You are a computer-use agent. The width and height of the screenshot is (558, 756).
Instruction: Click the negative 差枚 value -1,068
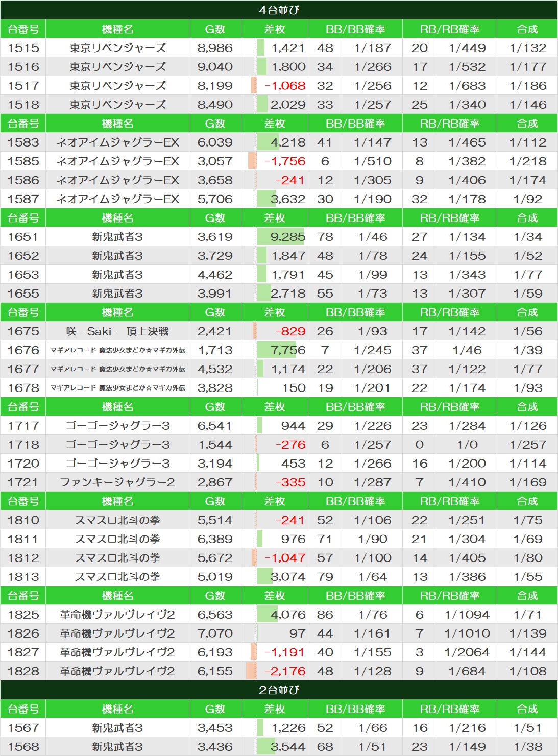pyautogui.click(x=285, y=86)
